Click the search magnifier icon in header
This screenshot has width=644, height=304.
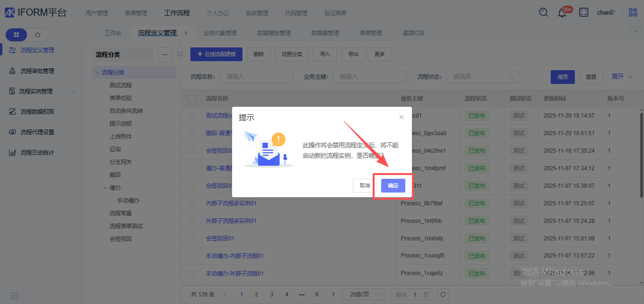(x=544, y=13)
